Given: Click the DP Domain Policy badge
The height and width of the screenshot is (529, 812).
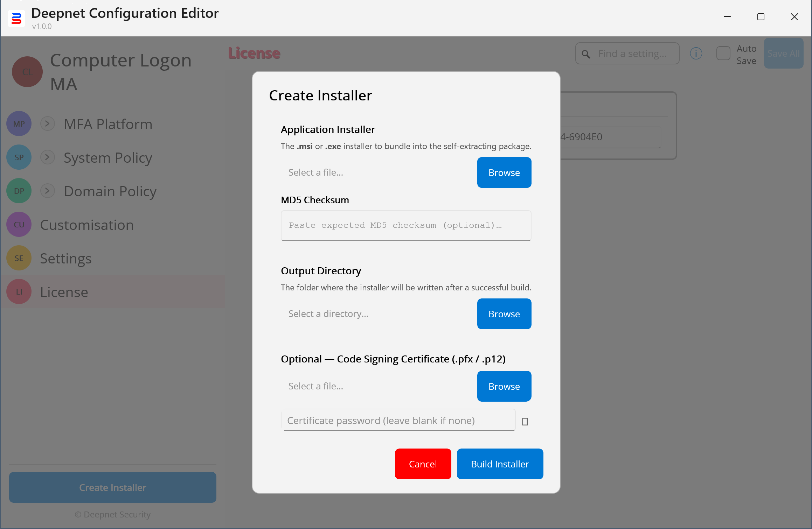Looking at the screenshot, I should tap(19, 191).
